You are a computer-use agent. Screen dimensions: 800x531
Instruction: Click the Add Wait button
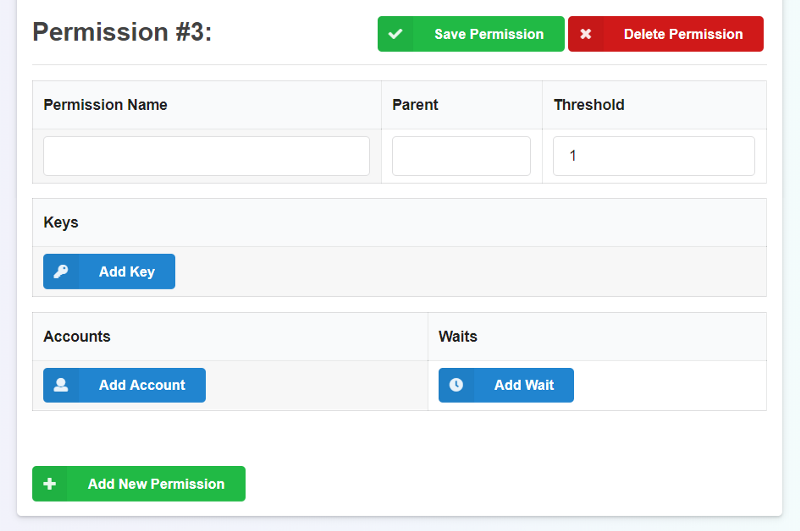point(506,385)
